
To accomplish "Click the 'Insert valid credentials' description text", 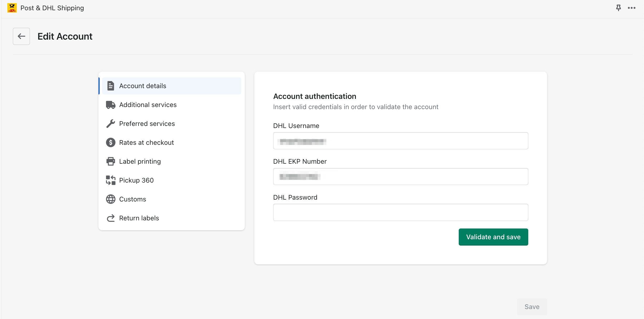I will tap(356, 107).
